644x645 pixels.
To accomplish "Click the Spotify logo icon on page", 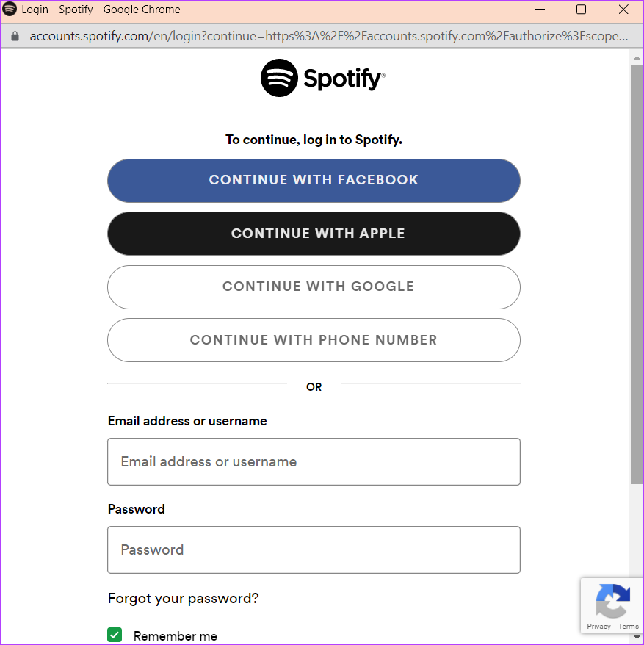I will 279,78.
